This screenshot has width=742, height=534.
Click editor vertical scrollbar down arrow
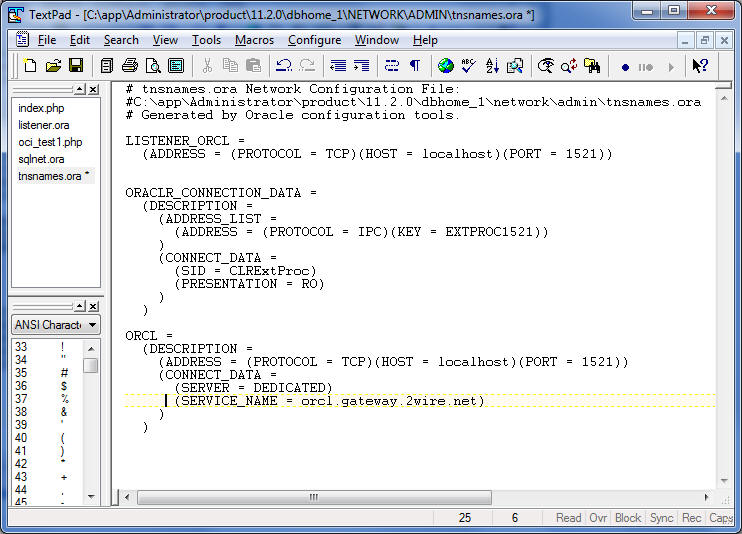click(724, 481)
